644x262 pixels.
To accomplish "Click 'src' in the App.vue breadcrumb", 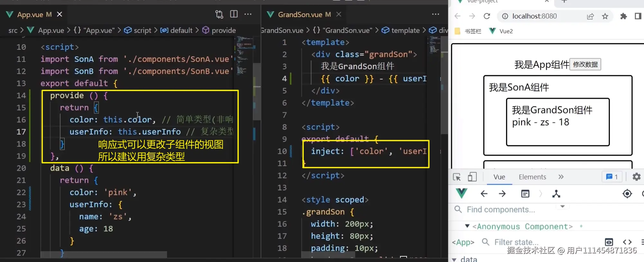I will tap(13, 31).
